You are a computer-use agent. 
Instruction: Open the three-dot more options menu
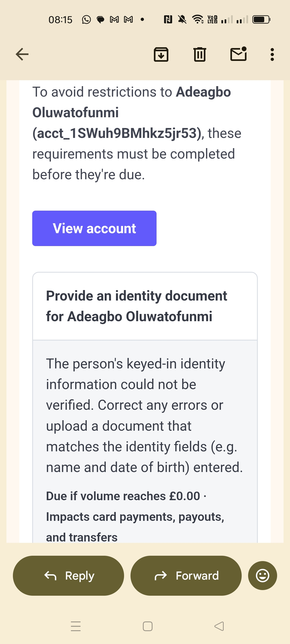272,54
